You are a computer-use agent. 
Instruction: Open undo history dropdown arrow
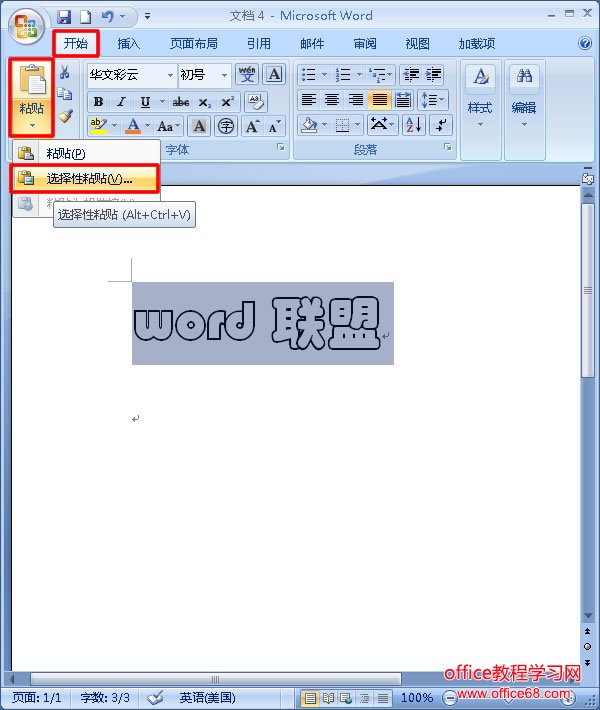pyautogui.click(x=122, y=17)
